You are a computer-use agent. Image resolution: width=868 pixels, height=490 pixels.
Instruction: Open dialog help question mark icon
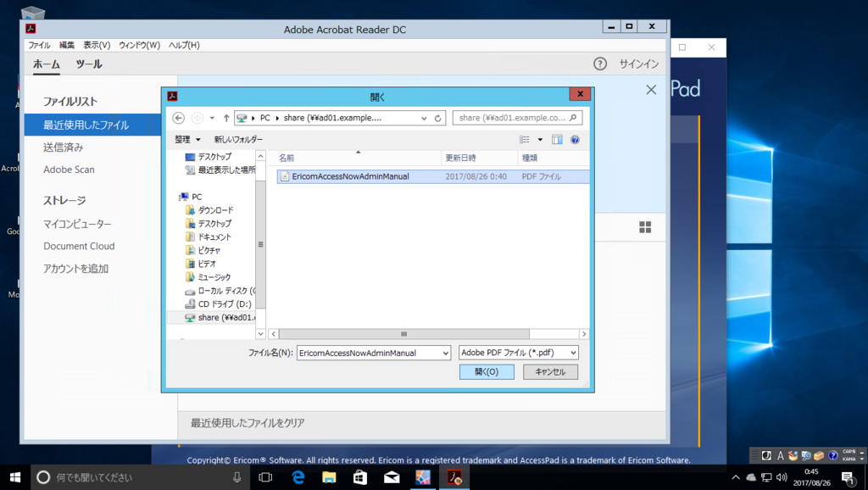click(x=576, y=140)
